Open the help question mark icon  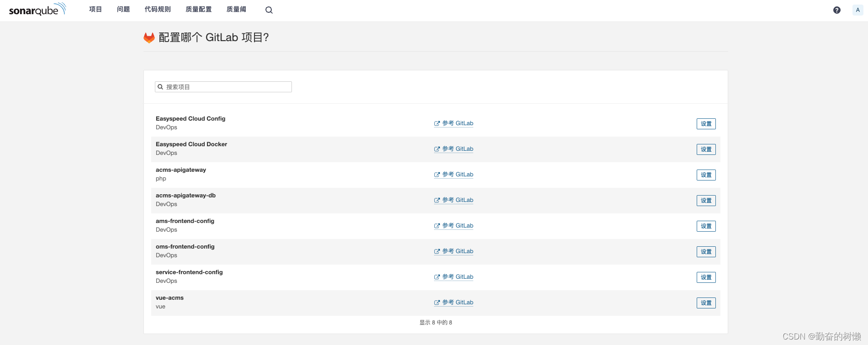click(837, 10)
